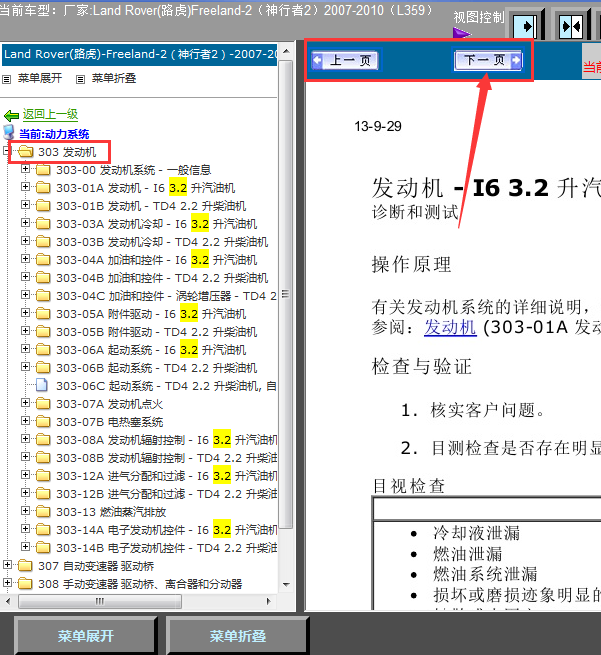The image size is (601, 655).
Task: Click folder icon of 303-08A 发动机辐射控制
Action: [43, 439]
